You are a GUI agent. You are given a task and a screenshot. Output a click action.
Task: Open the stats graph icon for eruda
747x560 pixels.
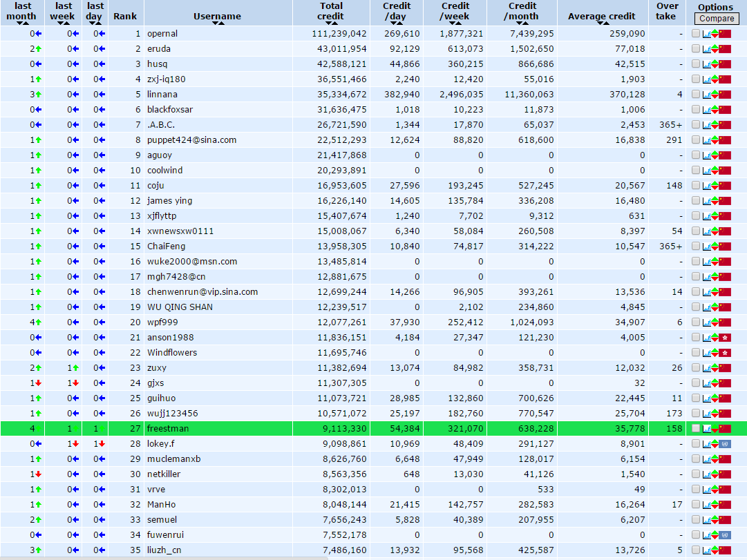point(706,49)
